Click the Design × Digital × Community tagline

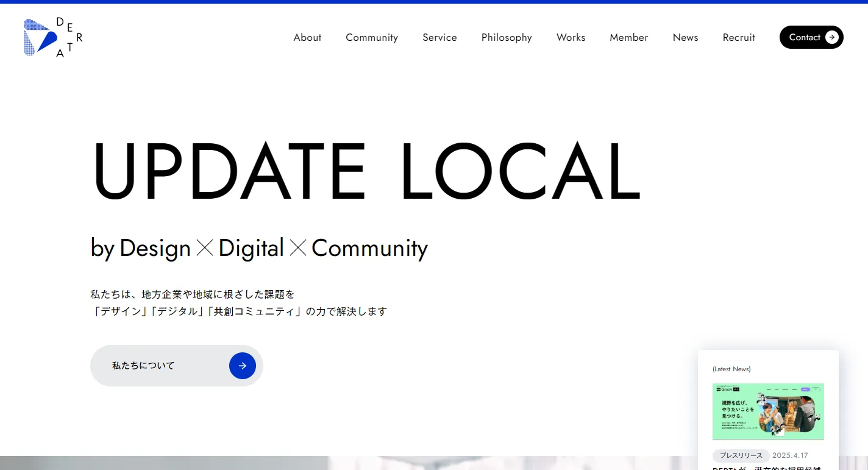pos(259,248)
